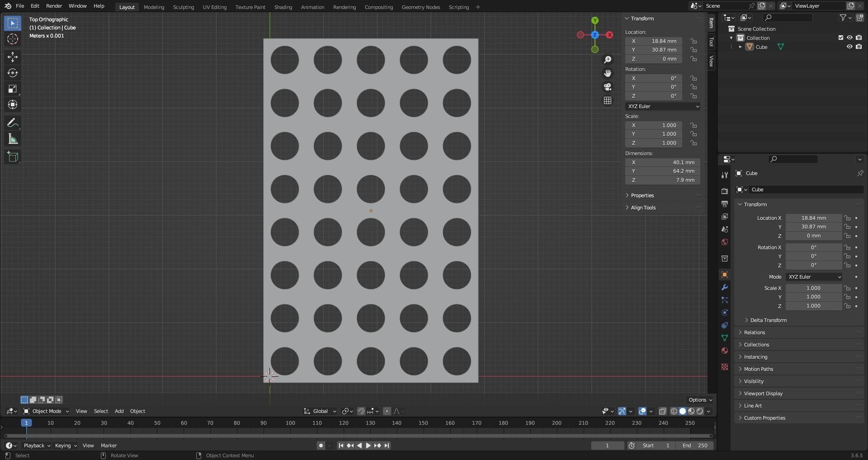This screenshot has height=460, width=868.
Task: Activate the Select Box tool
Action: pos(13,23)
